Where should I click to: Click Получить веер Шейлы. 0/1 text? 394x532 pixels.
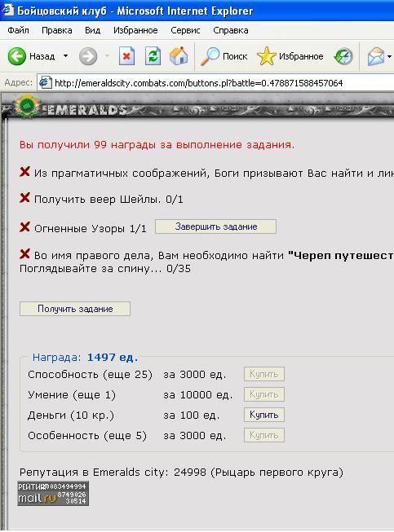[108, 199]
